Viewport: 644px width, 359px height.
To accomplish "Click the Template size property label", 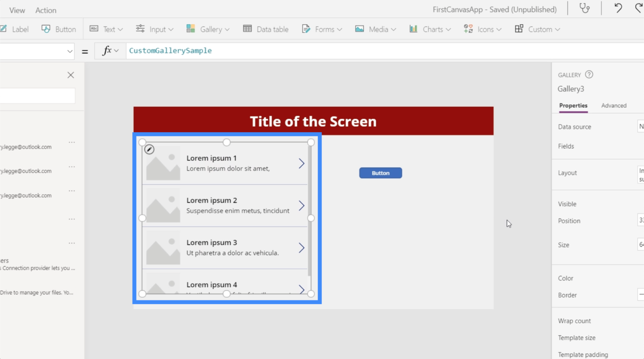I will click(577, 338).
